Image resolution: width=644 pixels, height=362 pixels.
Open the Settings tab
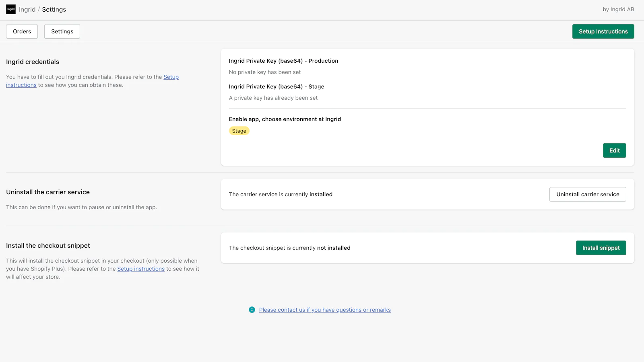[62, 31]
